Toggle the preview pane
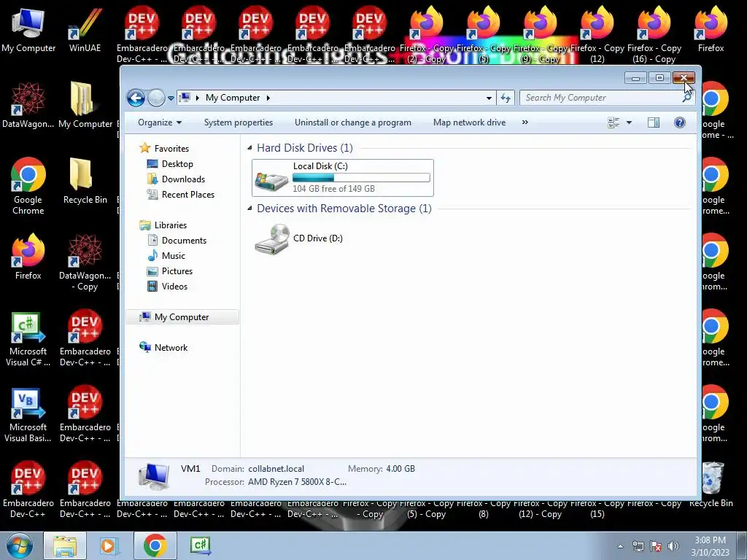 point(654,122)
